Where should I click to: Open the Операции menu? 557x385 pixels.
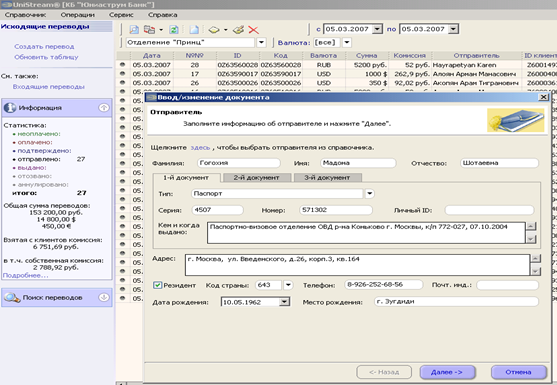click(77, 15)
